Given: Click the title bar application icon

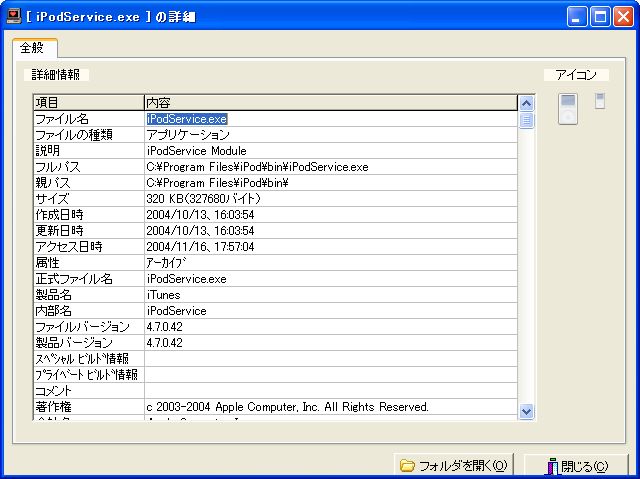Looking at the screenshot, I should pyautogui.click(x=13, y=16).
